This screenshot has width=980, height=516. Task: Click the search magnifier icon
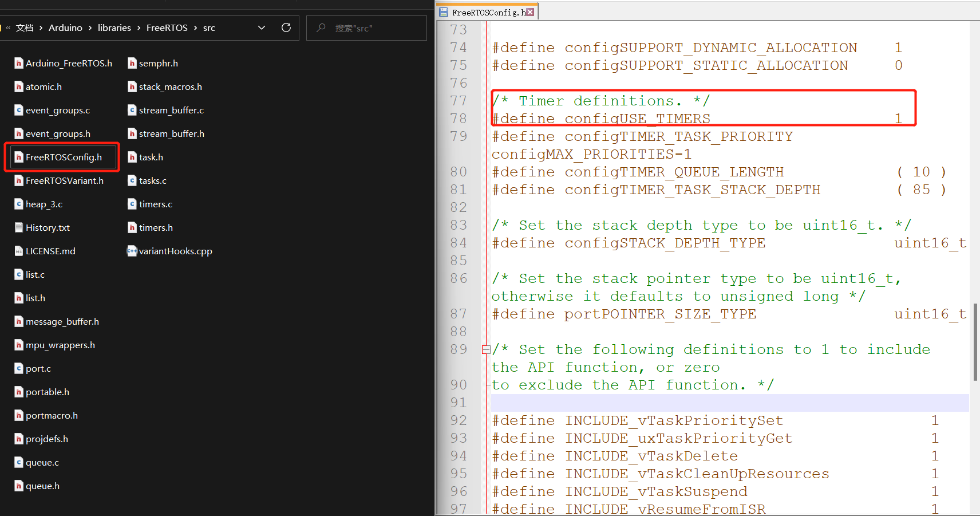pos(321,27)
